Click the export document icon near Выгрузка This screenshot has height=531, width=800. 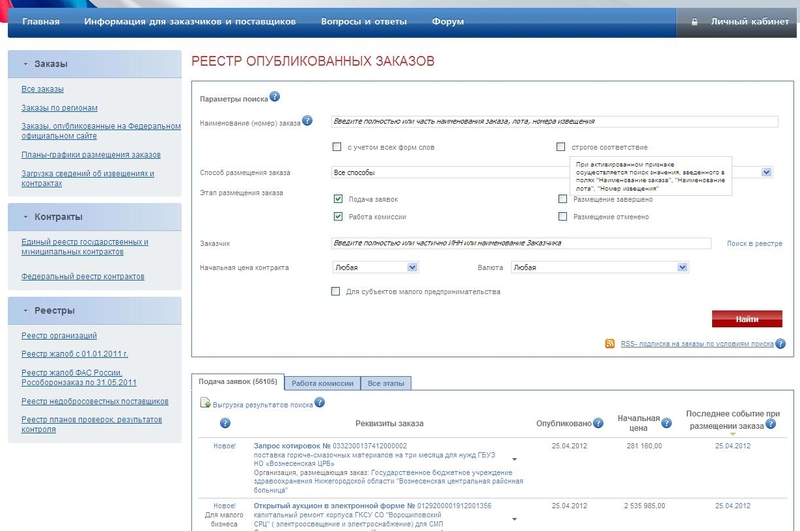(205, 403)
